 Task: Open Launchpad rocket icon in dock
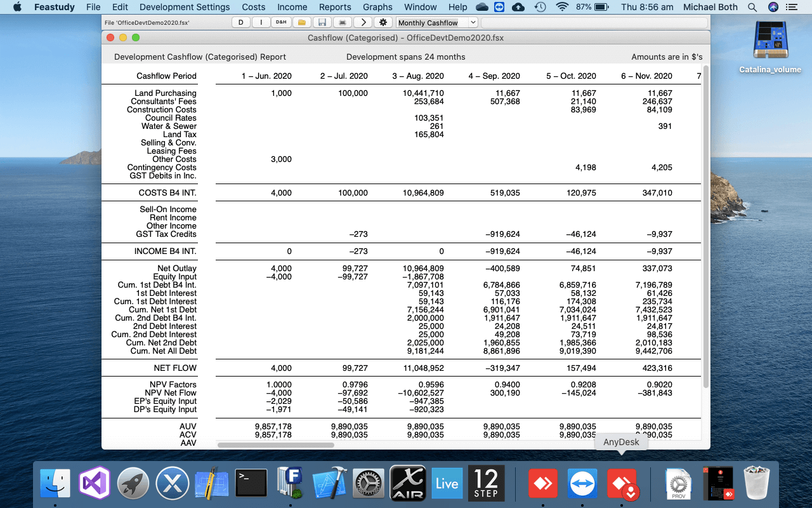click(133, 483)
